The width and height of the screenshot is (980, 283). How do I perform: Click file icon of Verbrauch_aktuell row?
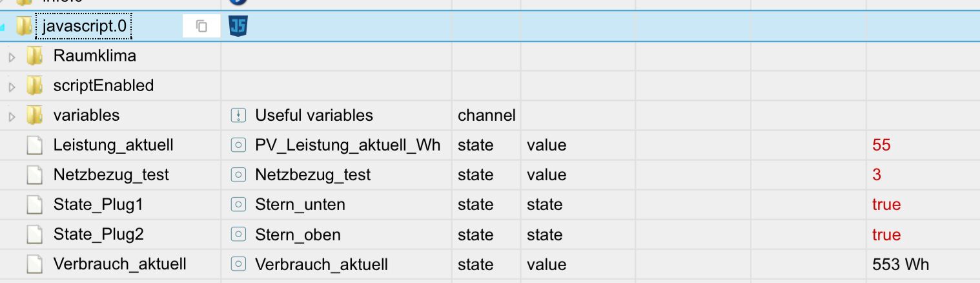(34, 264)
